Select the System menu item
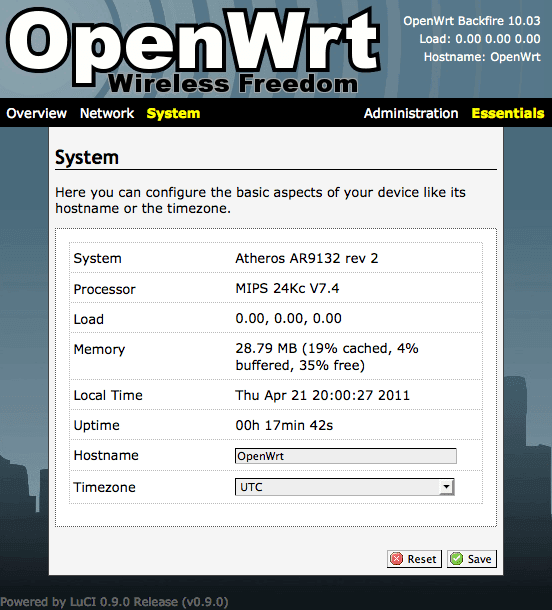 [x=173, y=113]
